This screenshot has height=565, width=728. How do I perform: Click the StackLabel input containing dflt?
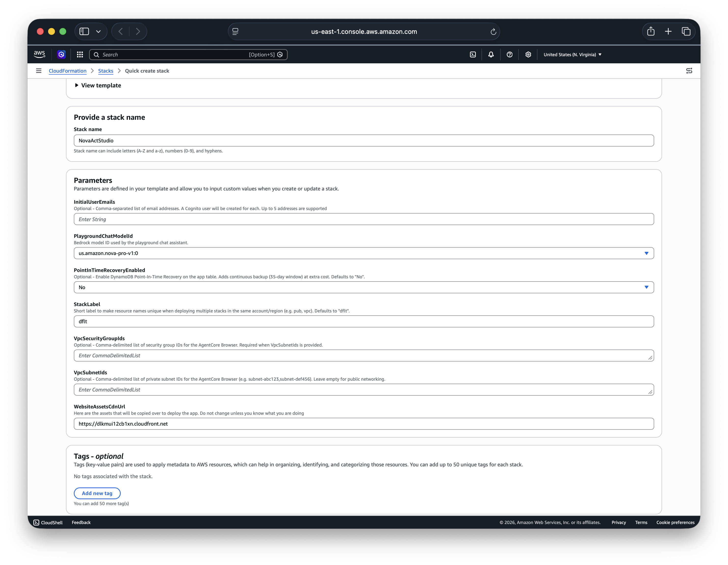[364, 321]
